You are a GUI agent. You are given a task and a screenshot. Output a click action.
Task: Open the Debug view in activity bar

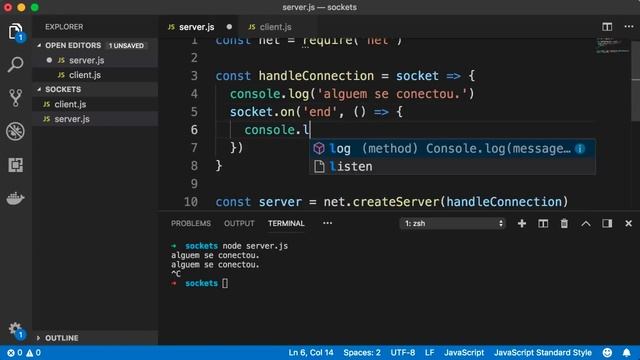click(16, 131)
